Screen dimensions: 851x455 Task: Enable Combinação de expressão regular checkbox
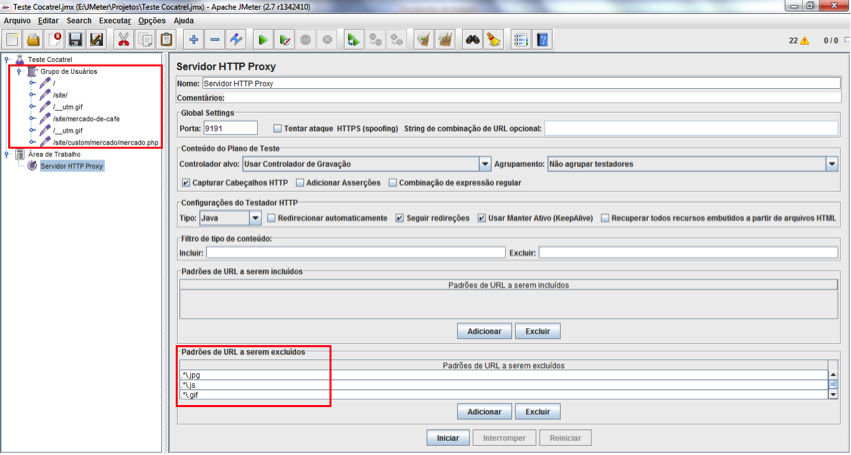[392, 183]
